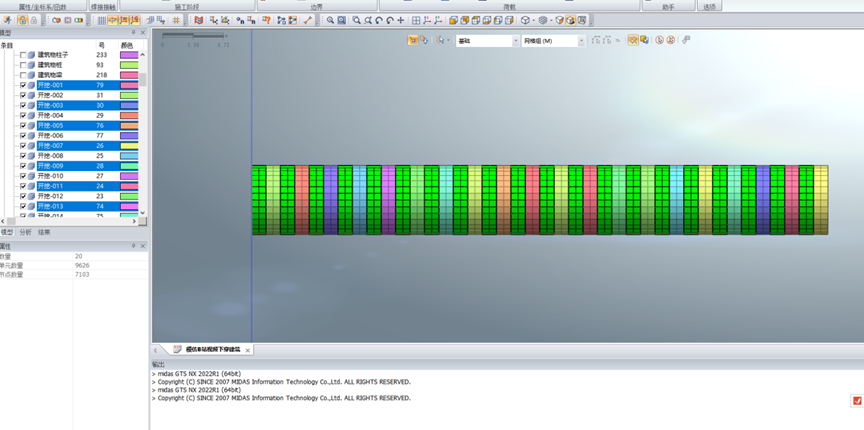Open the 助手 ribbon group
This screenshot has height=430, width=864.
tap(668, 7)
